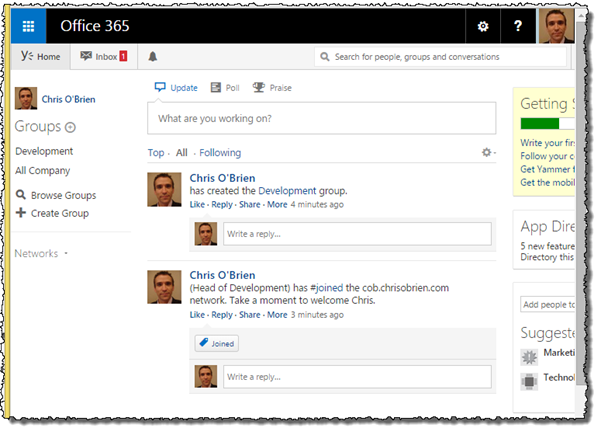This screenshot has height=435, width=601.
Task: Open the feed settings gear dropdown
Action: (x=488, y=152)
